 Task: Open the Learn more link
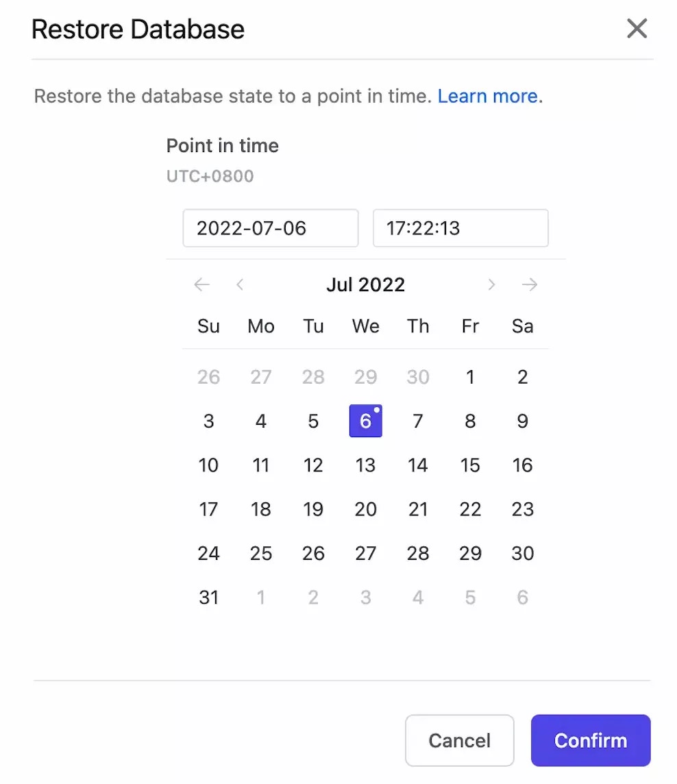pyautogui.click(x=487, y=96)
